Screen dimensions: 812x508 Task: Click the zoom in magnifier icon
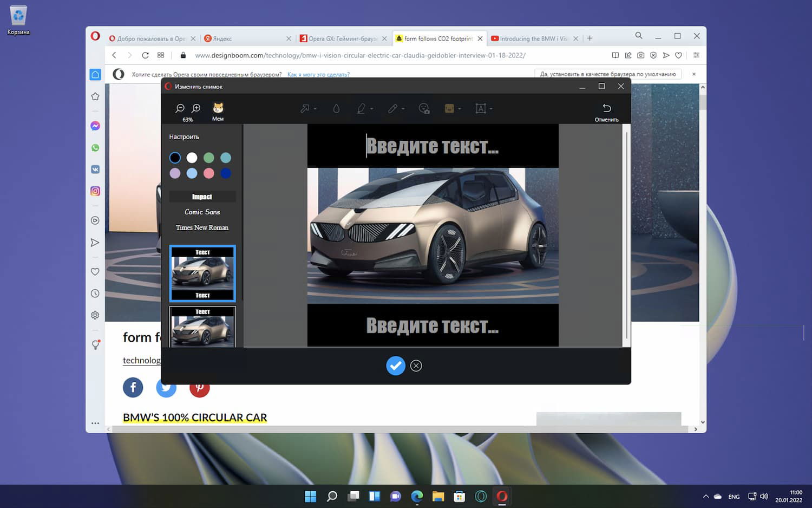tap(197, 108)
